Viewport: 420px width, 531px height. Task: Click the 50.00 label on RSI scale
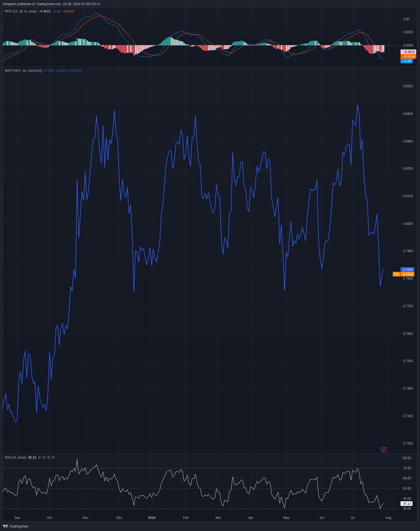pyautogui.click(x=407, y=489)
